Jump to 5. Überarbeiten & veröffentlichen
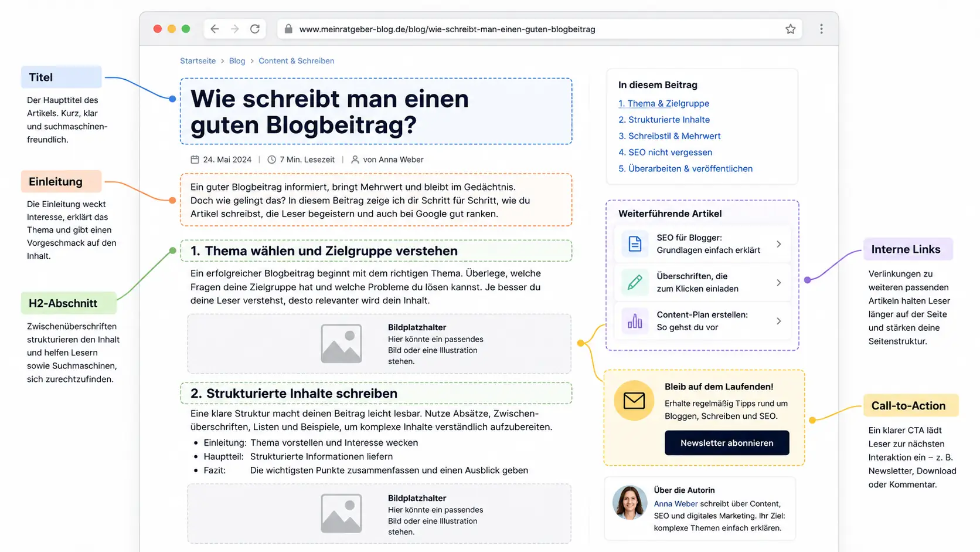 [685, 169]
